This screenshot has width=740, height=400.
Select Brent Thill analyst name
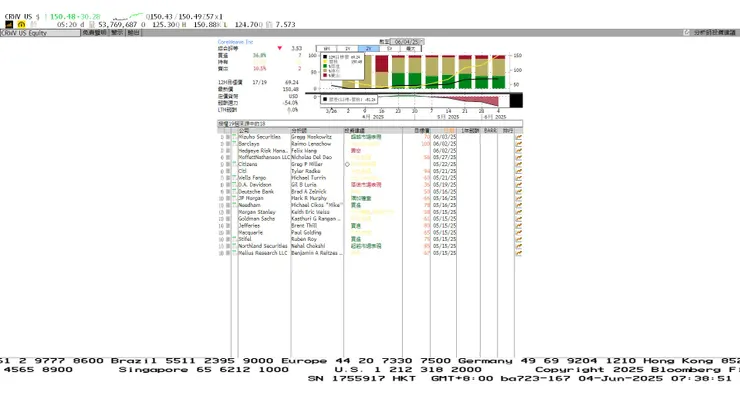(x=303, y=225)
